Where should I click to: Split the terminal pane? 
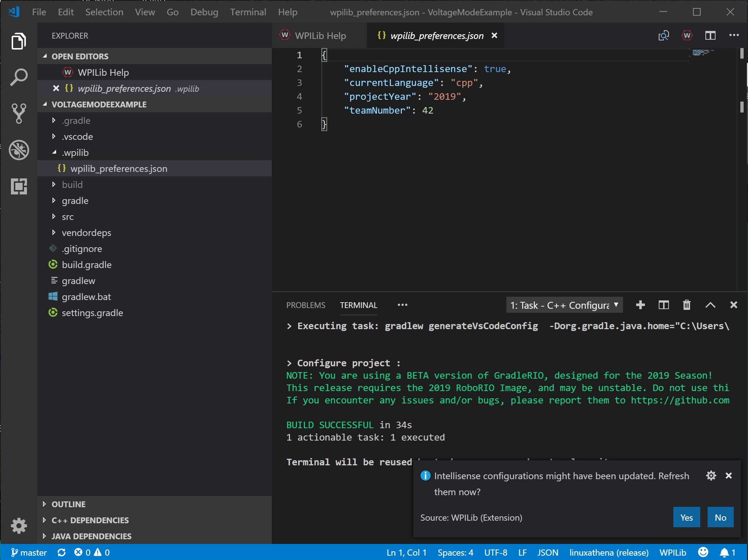point(663,305)
